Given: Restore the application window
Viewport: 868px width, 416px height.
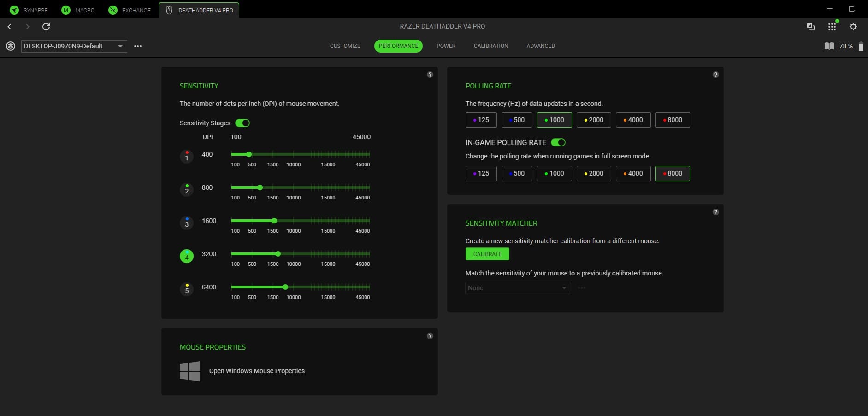Looking at the screenshot, I should (x=852, y=9).
